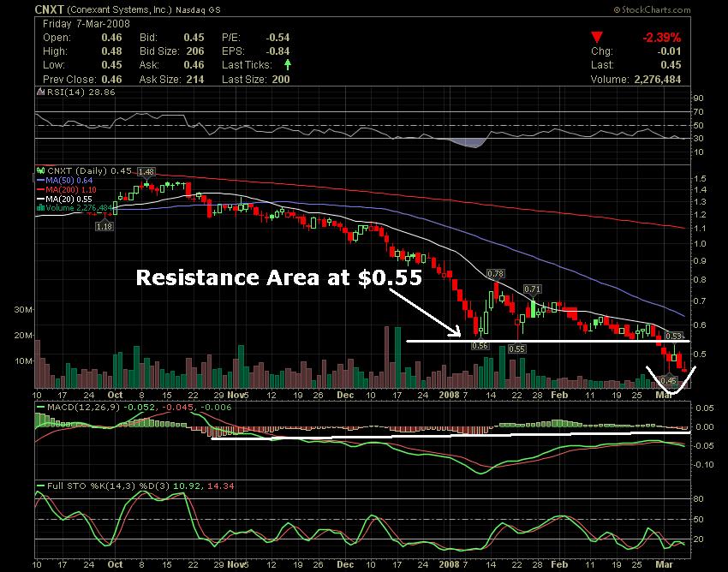
Task: Click the CNXT (Daily) 0.45 legend label
Action: (89, 171)
